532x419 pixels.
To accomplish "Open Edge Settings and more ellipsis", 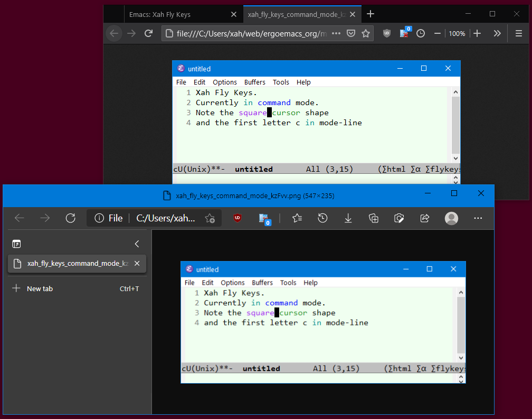I will [478, 218].
